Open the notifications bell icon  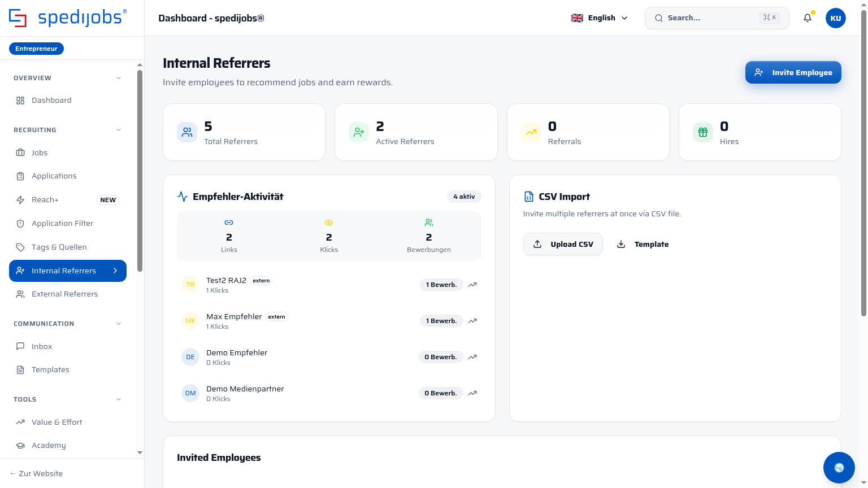(x=808, y=18)
